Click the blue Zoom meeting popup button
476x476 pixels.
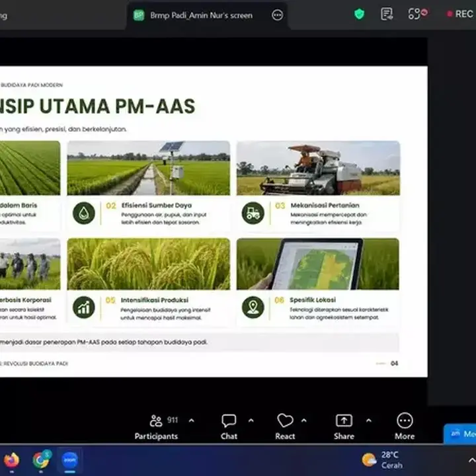pyautogui.click(x=460, y=434)
